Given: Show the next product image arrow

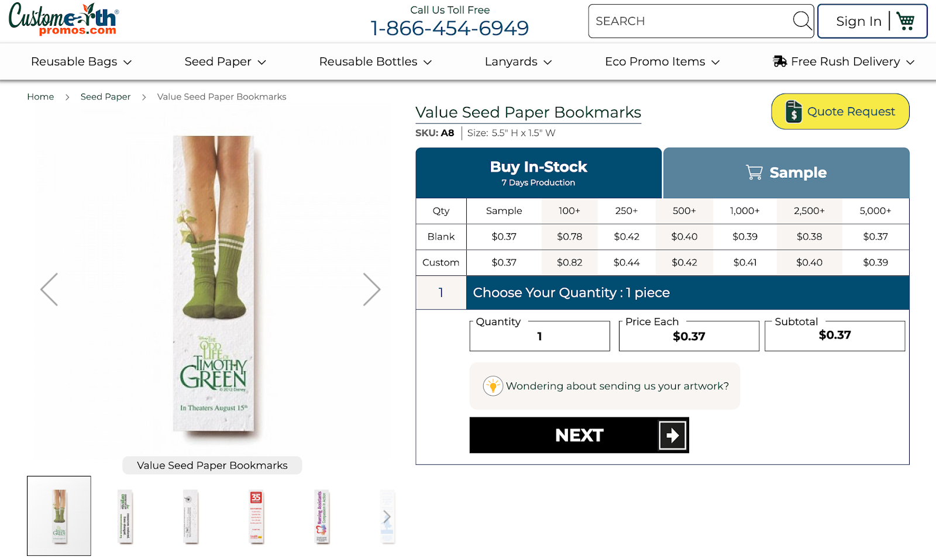Looking at the screenshot, I should (x=371, y=289).
